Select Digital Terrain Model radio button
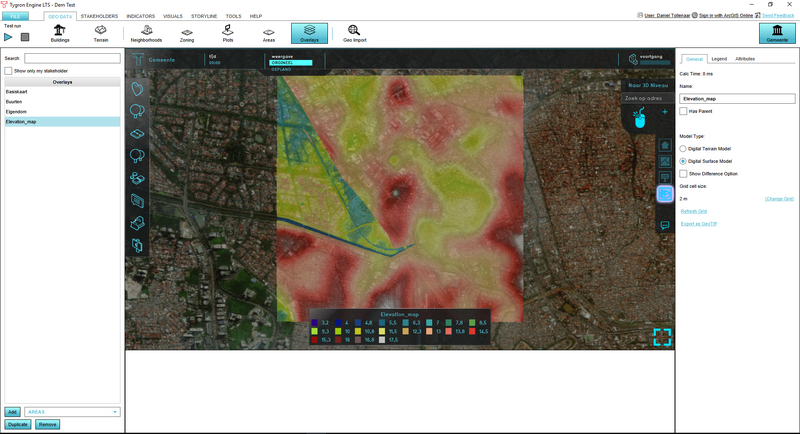The image size is (800, 434). tap(683, 148)
